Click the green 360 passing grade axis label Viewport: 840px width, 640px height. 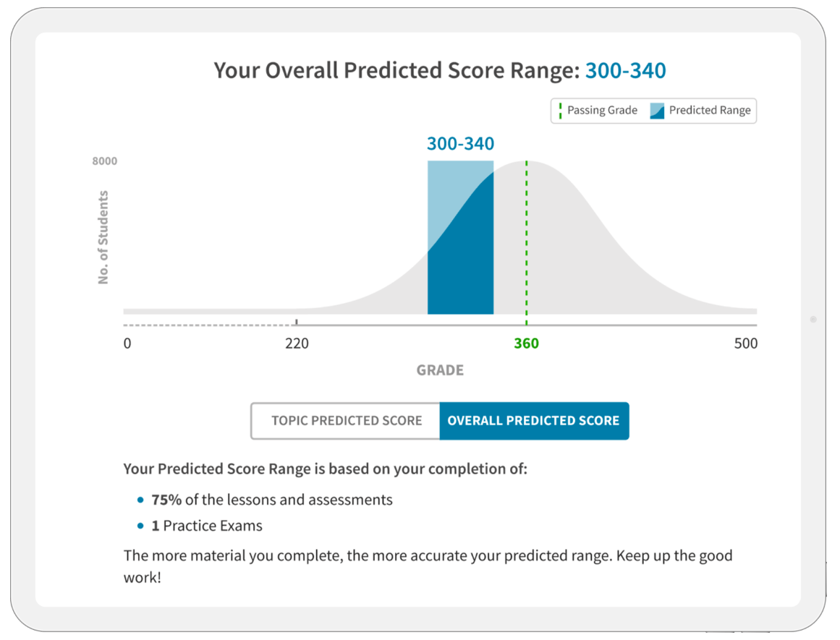527,344
